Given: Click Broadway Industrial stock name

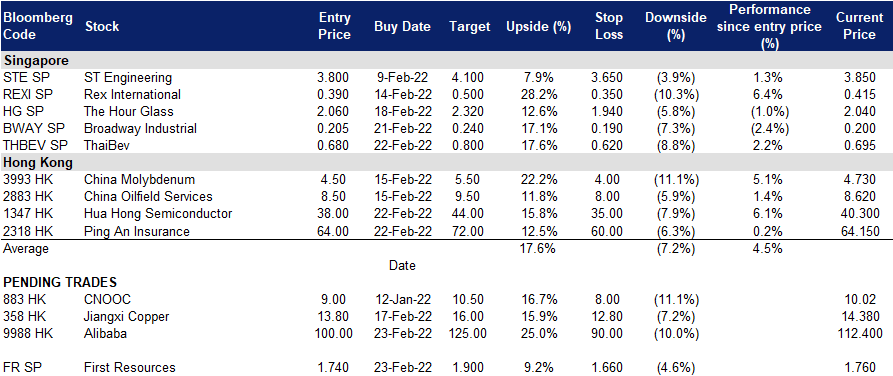Looking at the screenshot, I should 140,129.
